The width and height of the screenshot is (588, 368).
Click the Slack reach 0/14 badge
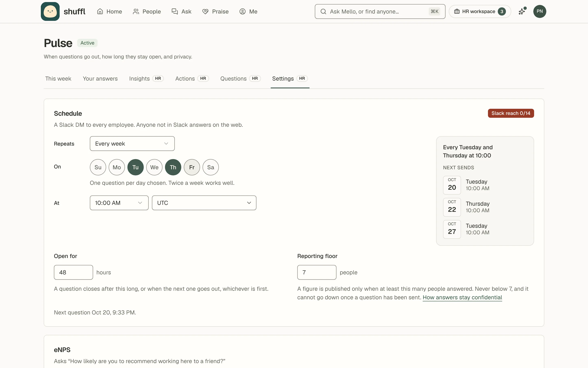coord(511,113)
